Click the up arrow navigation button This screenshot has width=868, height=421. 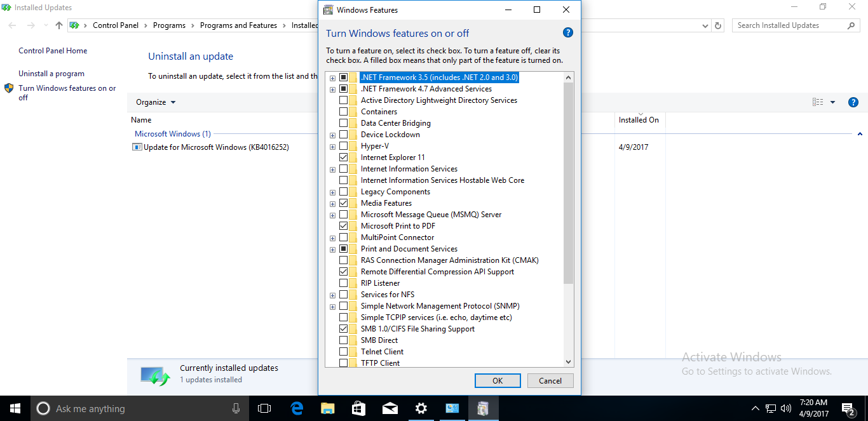[x=59, y=25]
